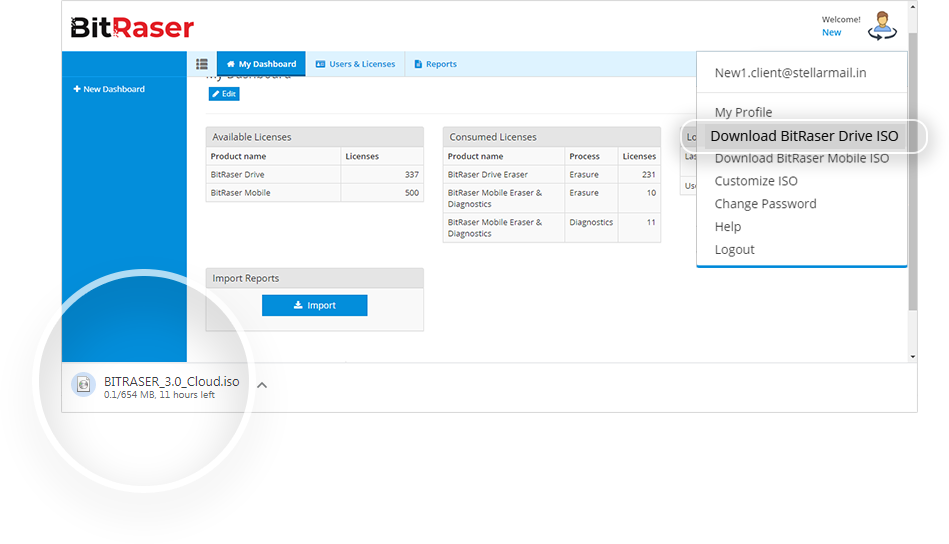This screenshot has height=544, width=949.
Task: Select Customize ISO menu entry
Action: tap(756, 181)
